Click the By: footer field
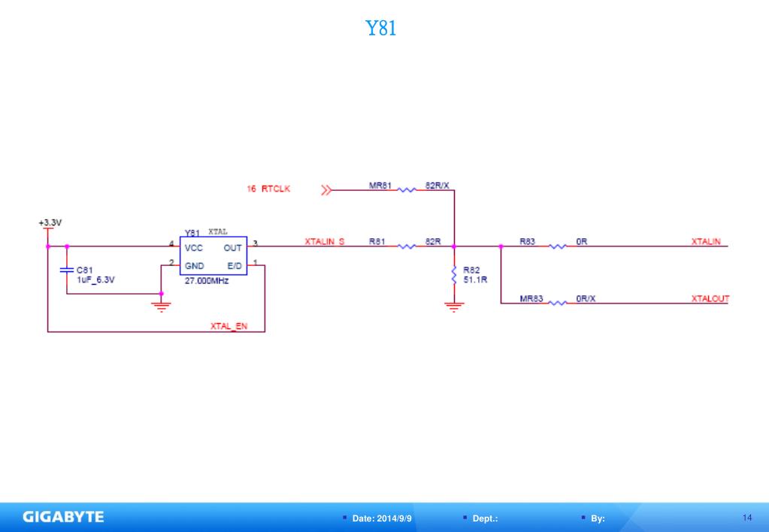This screenshot has height=532, width=769. [598, 518]
